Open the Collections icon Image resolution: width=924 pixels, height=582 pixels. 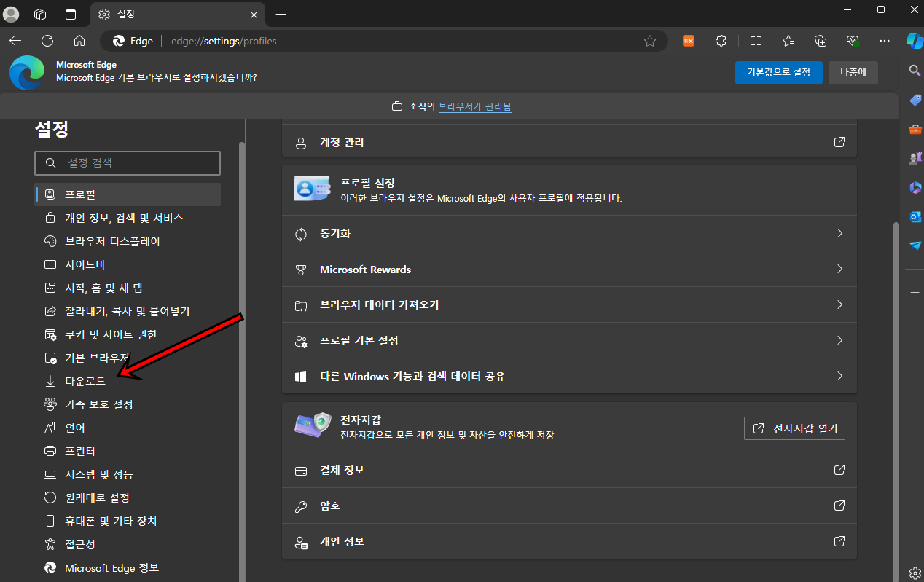point(821,41)
